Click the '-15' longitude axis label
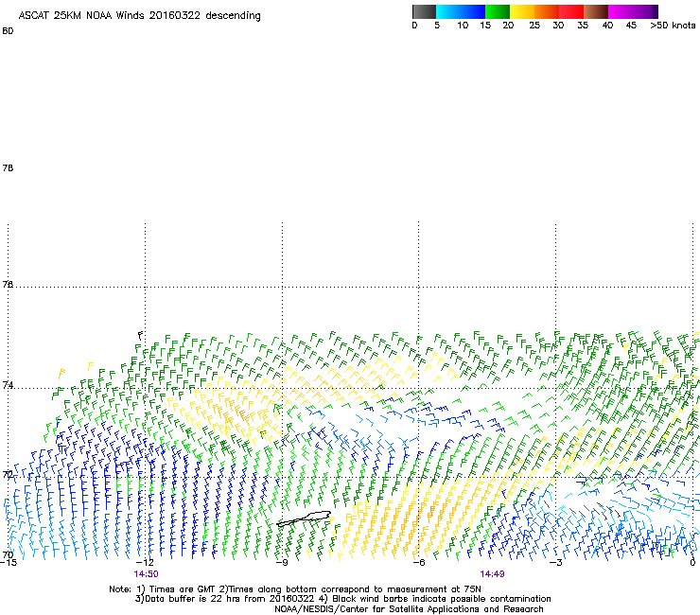The height and width of the screenshot is (615, 700). coord(8,562)
